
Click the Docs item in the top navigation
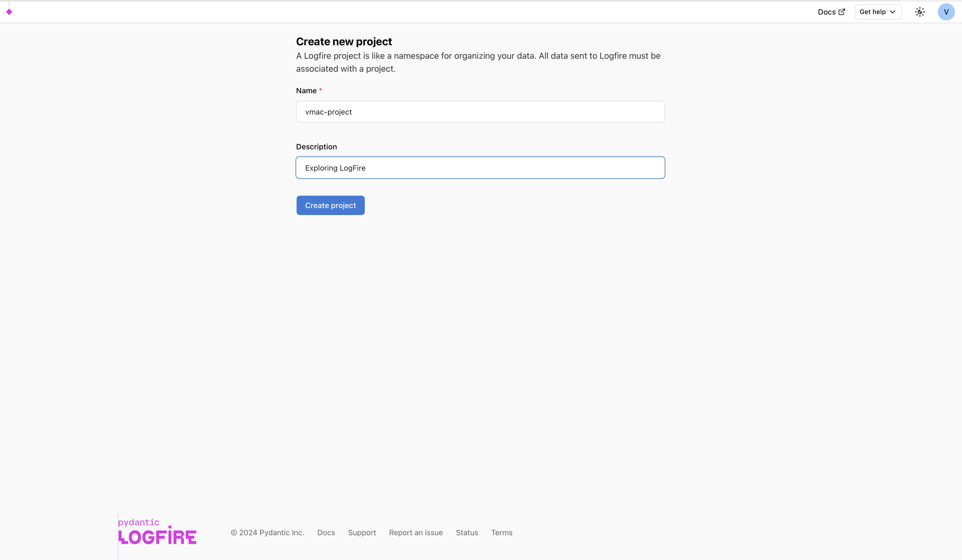pos(827,11)
